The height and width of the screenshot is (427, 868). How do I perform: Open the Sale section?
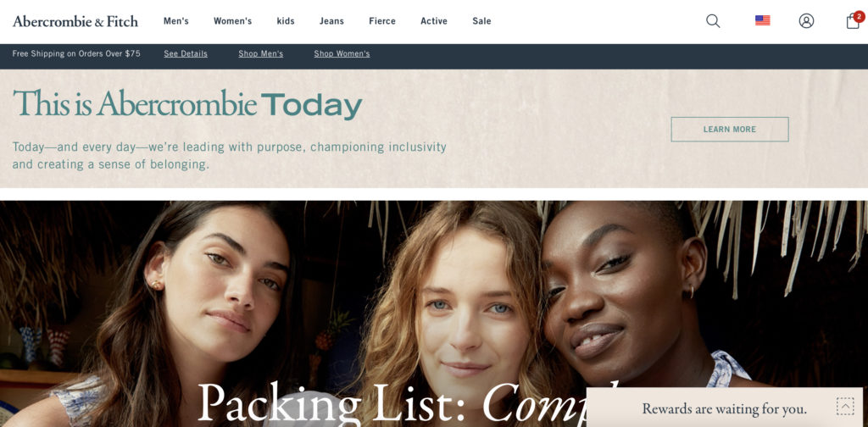click(481, 21)
